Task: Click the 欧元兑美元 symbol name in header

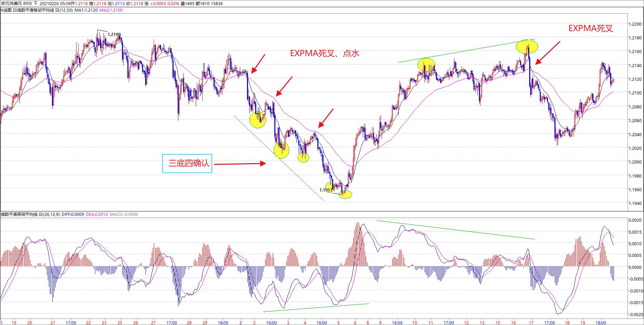Action: (x=11, y=3)
